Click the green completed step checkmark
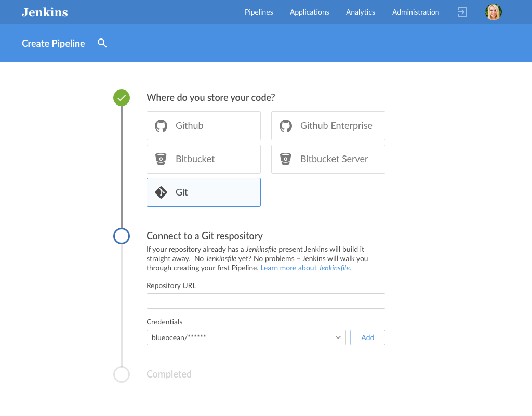Screen dimensions: 532x416 (122, 98)
